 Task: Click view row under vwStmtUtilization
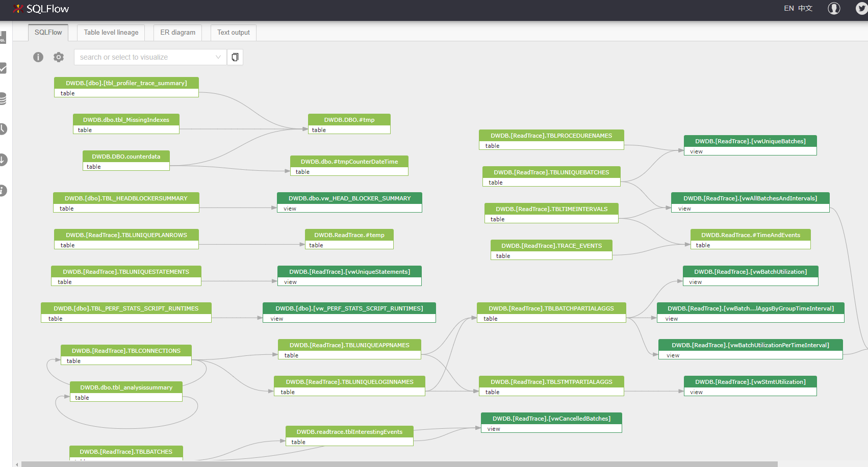750,392
